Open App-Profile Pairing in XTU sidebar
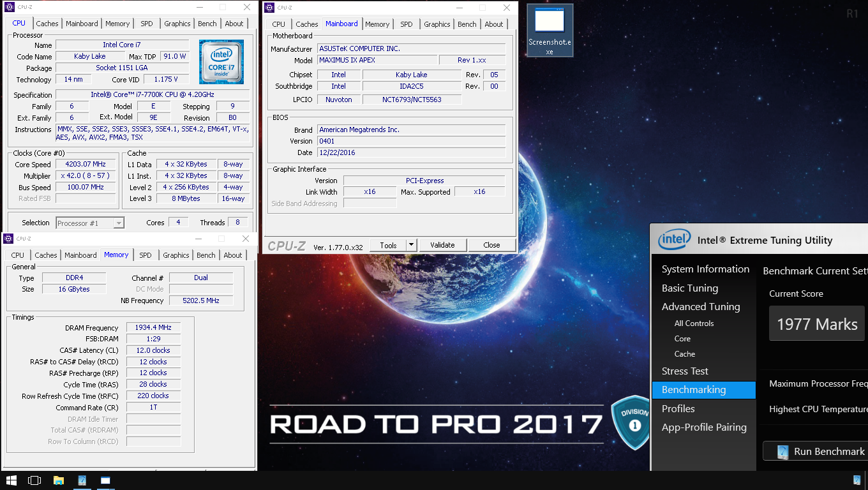 coord(704,427)
